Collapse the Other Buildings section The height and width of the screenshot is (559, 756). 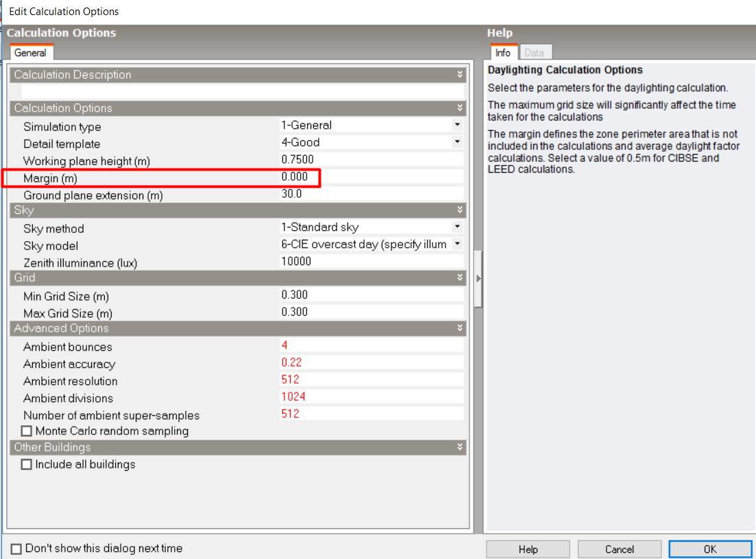point(459,447)
